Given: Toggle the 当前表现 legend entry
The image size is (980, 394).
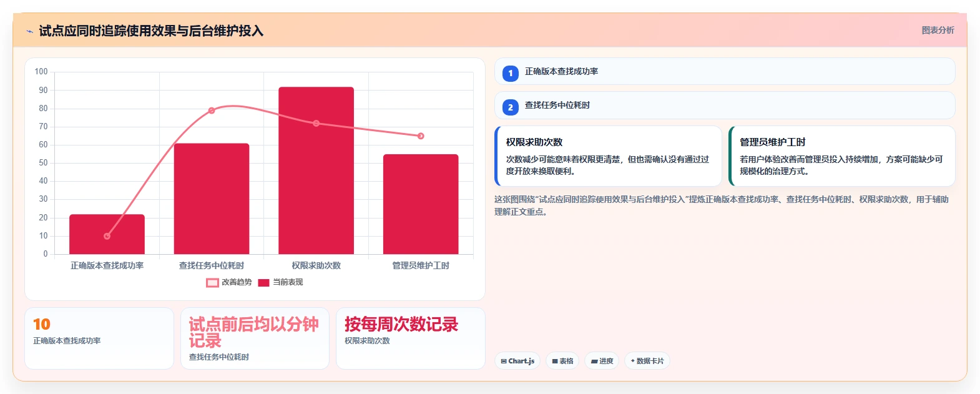Looking at the screenshot, I should (280, 282).
